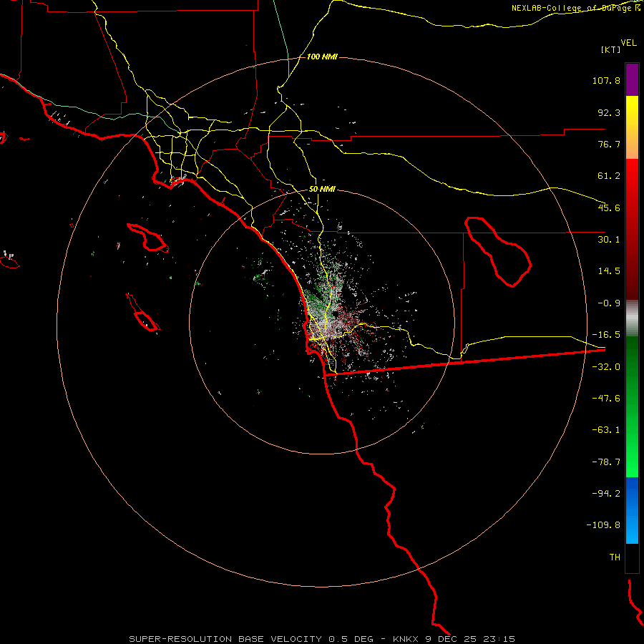Click the 30.1 velocity scale value
The image size is (644, 644).
coord(609,240)
